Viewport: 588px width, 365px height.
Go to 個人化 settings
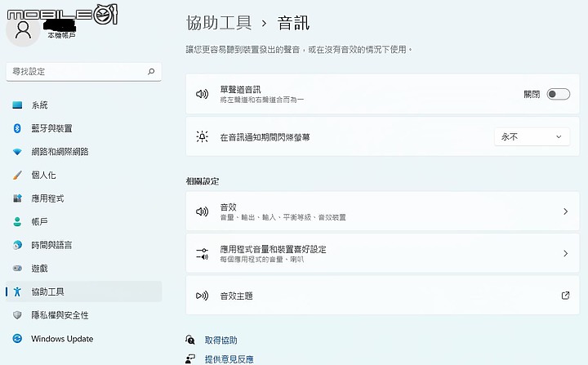[83, 175]
